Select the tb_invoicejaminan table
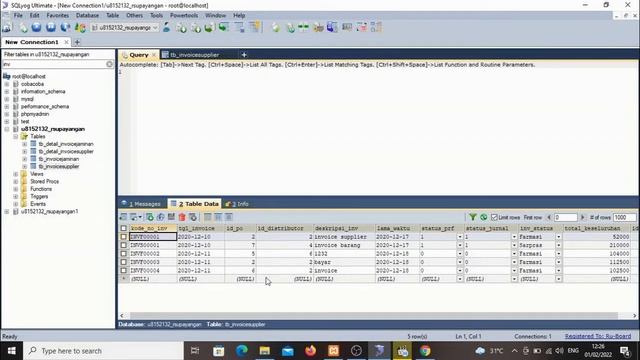This screenshot has width=640, height=360. point(58,159)
